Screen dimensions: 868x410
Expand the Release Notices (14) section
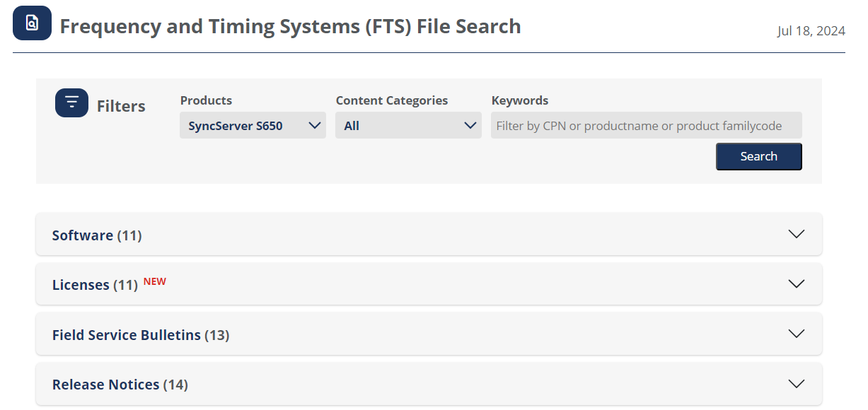(x=120, y=385)
